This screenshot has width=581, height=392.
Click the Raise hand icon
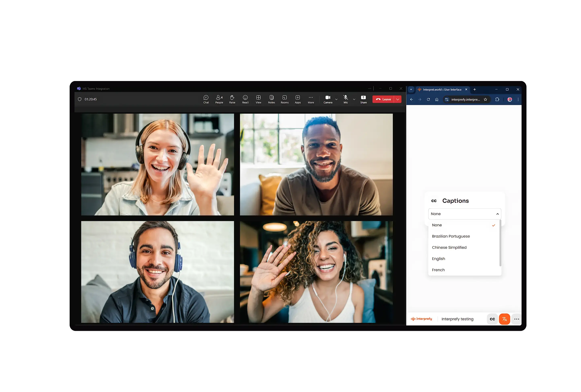point(232,99)
